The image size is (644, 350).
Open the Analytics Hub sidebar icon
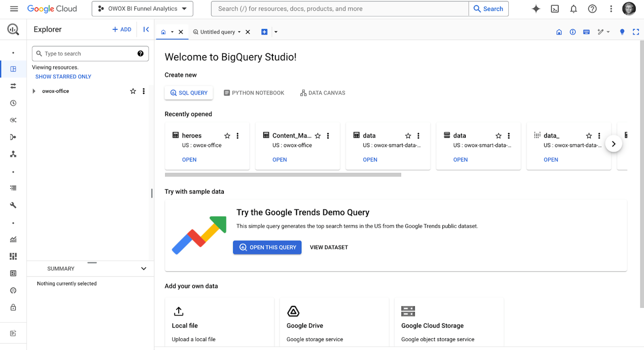coord(13,120)
